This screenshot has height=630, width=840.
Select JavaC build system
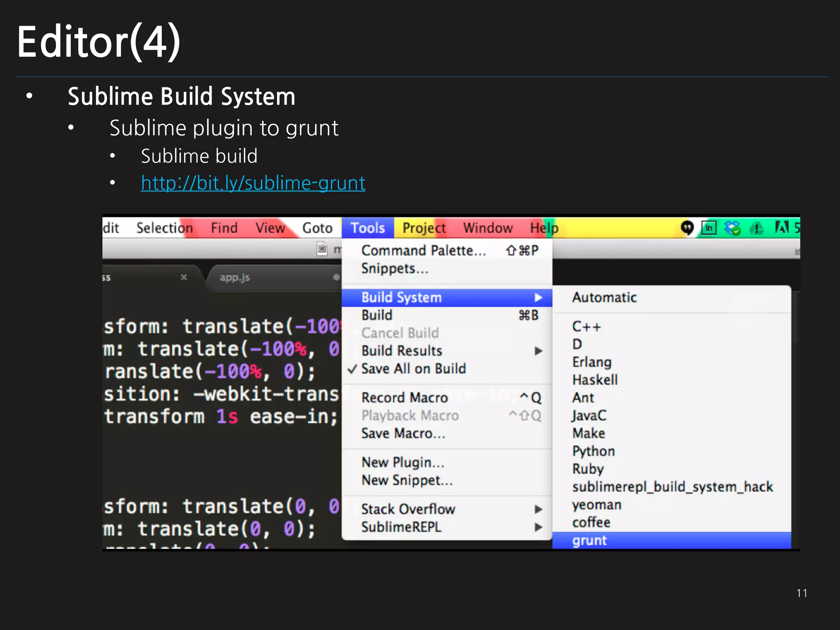point(672,415)
